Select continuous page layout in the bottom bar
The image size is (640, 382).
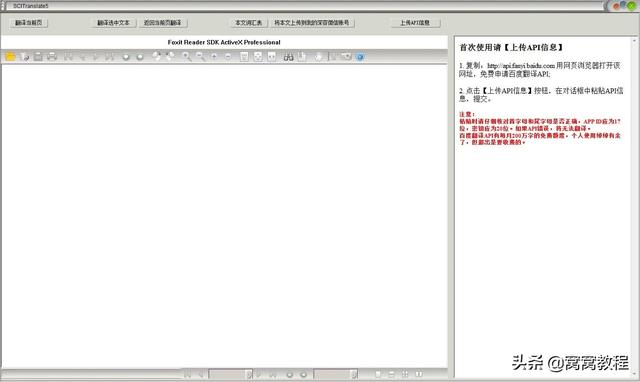pos(391,374)
